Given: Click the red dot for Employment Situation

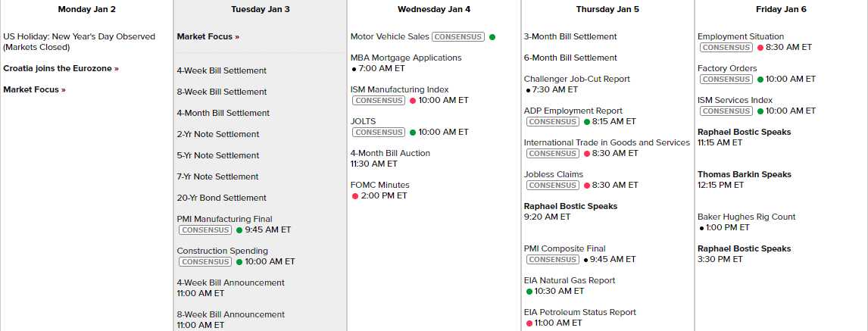Looking at the screenshot, I should click(760, 47).
